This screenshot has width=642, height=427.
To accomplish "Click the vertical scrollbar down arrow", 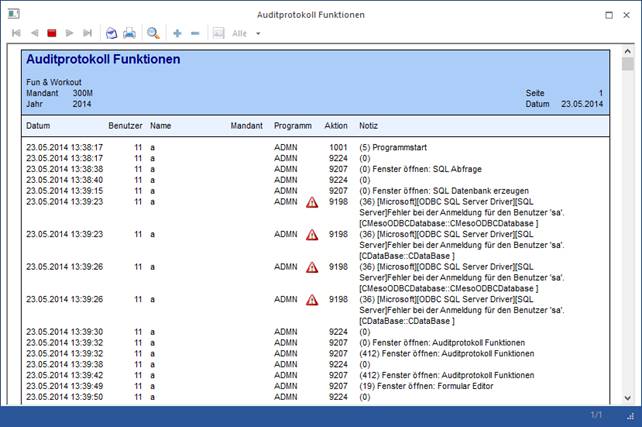I will tap(627, 397).
